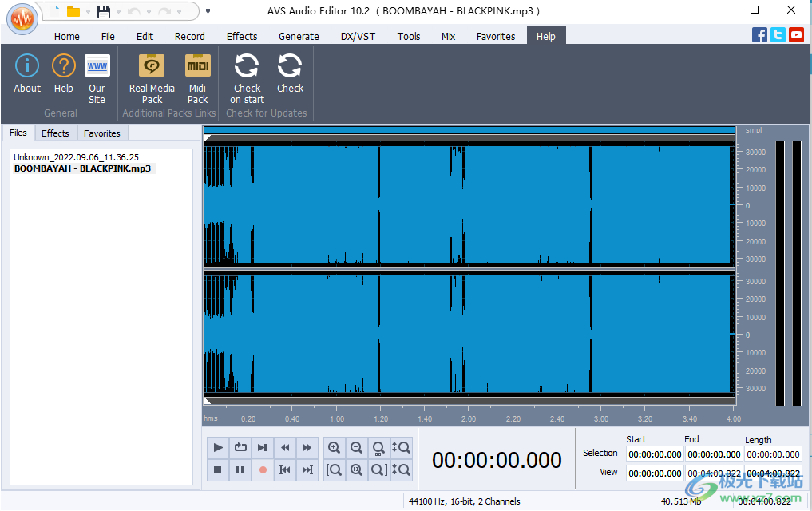Save the file with floppy disk icon
Viewport: 812px width, 511px height.
[x=104, y=11]
